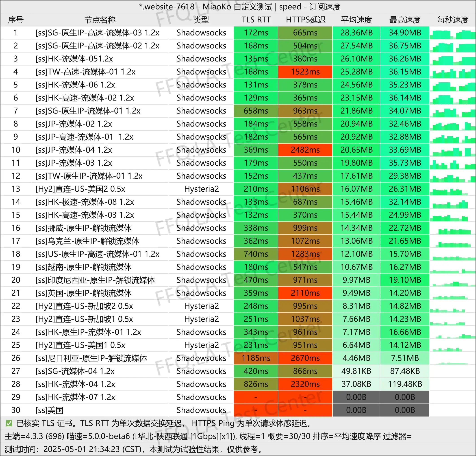
Task: Click node name [Hy2]直连-US-新加坡2 0.5x
Action: click(x=84, y=306)
